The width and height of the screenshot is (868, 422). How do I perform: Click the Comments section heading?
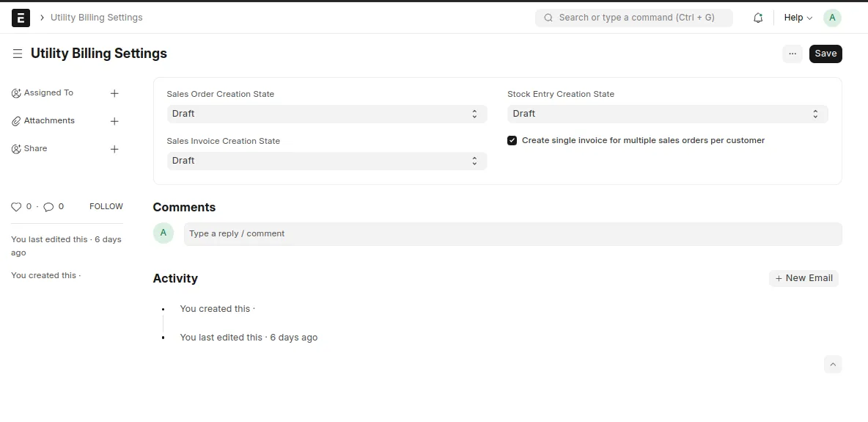point(184,208)
